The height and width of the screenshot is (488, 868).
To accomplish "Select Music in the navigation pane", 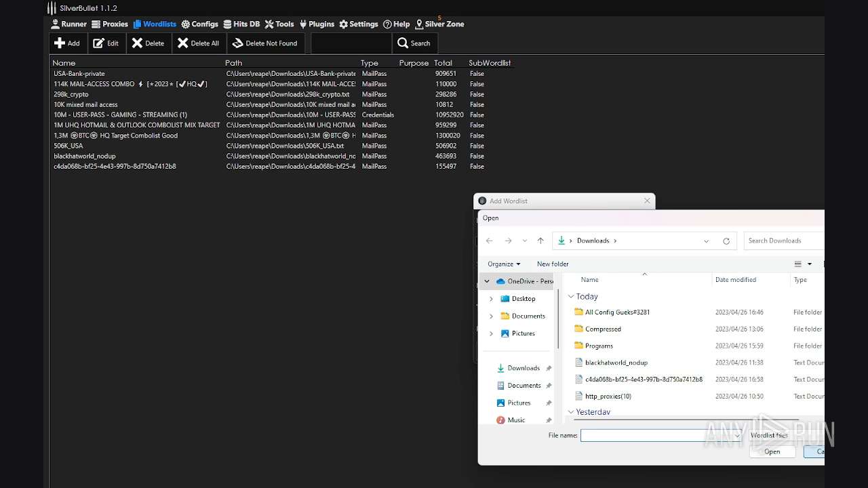I will pyautogui.click(x=516, y=420).
